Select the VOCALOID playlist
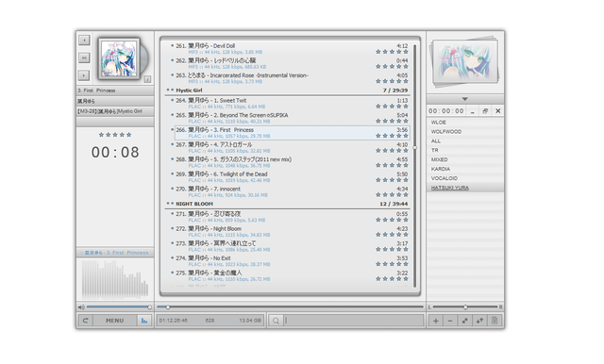The image size is (604, 364). (x=465, y=178)
